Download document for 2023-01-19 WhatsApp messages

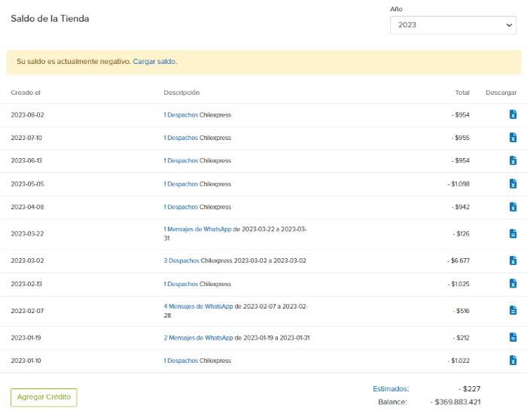tap(513, 337)
